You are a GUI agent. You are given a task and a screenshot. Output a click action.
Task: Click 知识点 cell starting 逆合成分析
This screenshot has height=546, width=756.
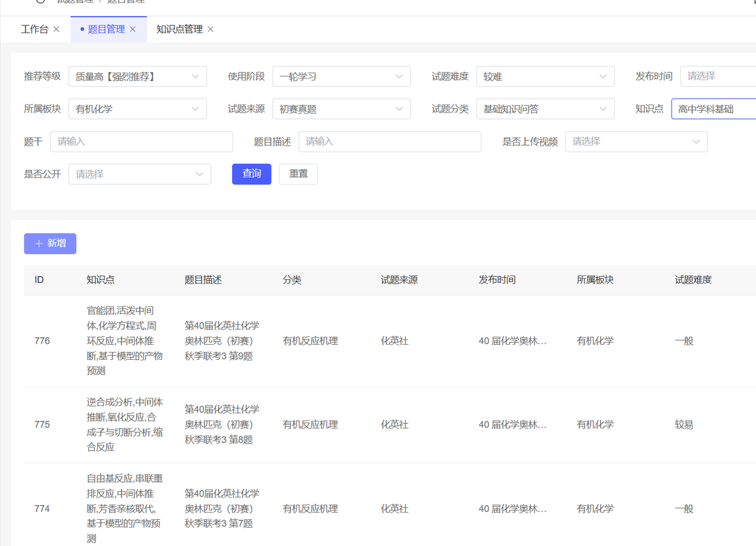pos(124,425)
